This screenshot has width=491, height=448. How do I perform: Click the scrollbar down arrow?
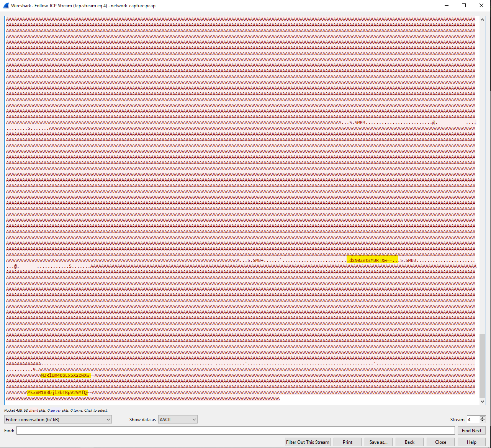click(483, 402)
